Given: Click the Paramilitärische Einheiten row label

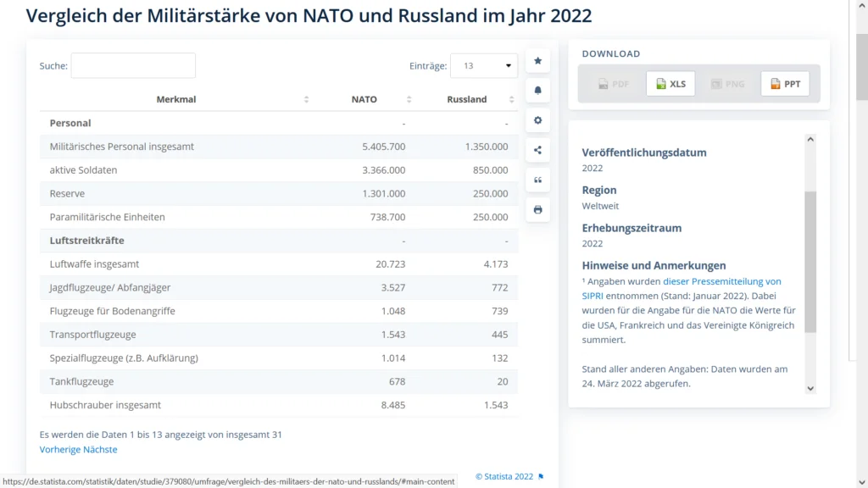Looking at the screenshot, I should [x=108, y=217].
